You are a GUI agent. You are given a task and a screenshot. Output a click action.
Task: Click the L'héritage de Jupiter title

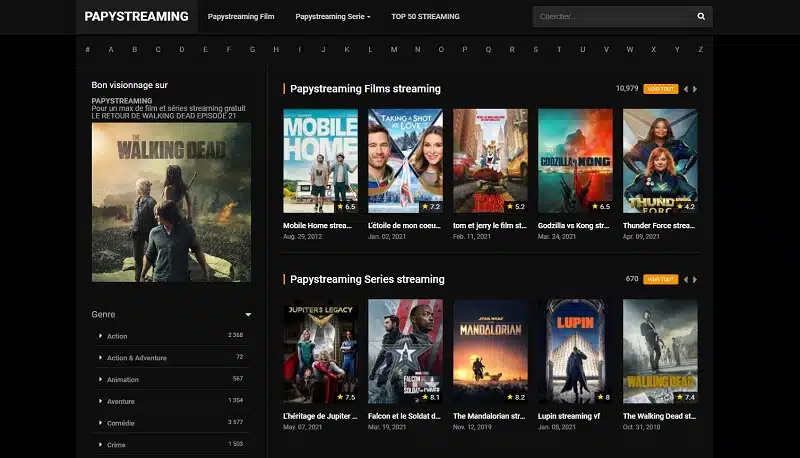[x=320, y=416]
